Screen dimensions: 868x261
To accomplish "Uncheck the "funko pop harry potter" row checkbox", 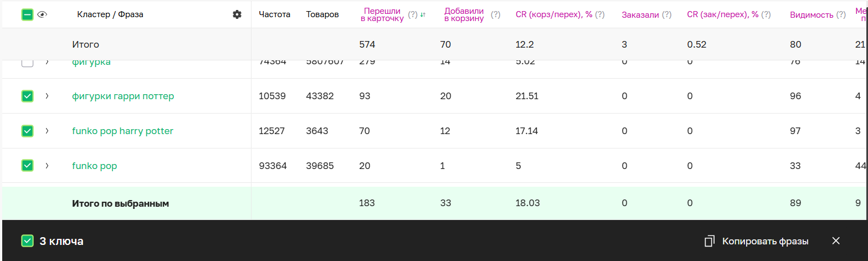I will coord(27,131).
